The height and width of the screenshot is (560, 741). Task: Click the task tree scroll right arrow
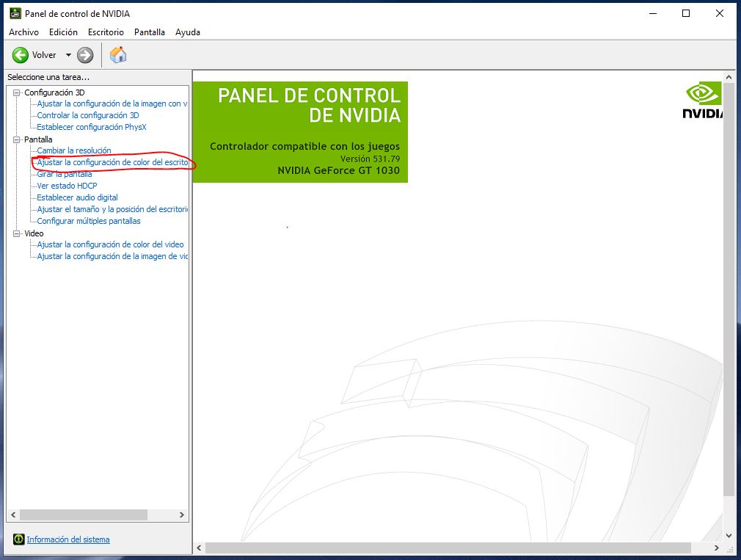click(182, 514)
